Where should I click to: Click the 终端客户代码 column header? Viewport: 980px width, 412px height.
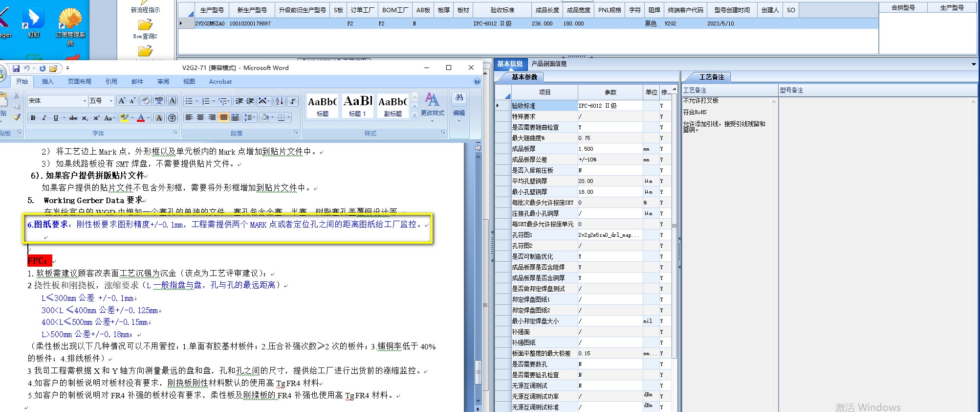(685, 10)
